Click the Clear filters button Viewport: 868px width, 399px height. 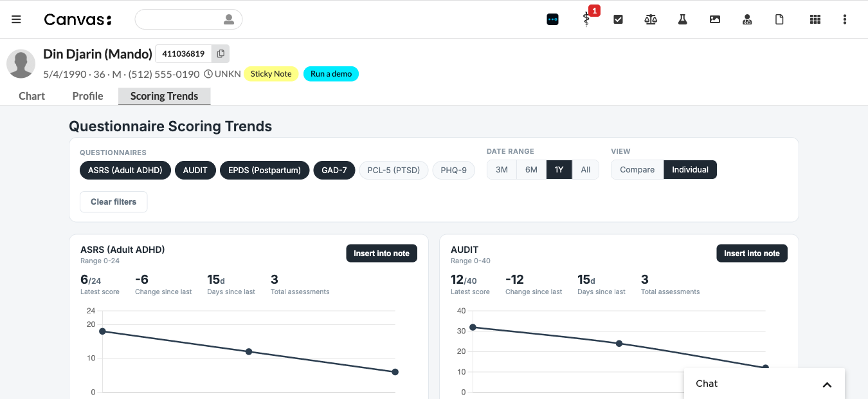pyautogui.click(x=114, y=201)
